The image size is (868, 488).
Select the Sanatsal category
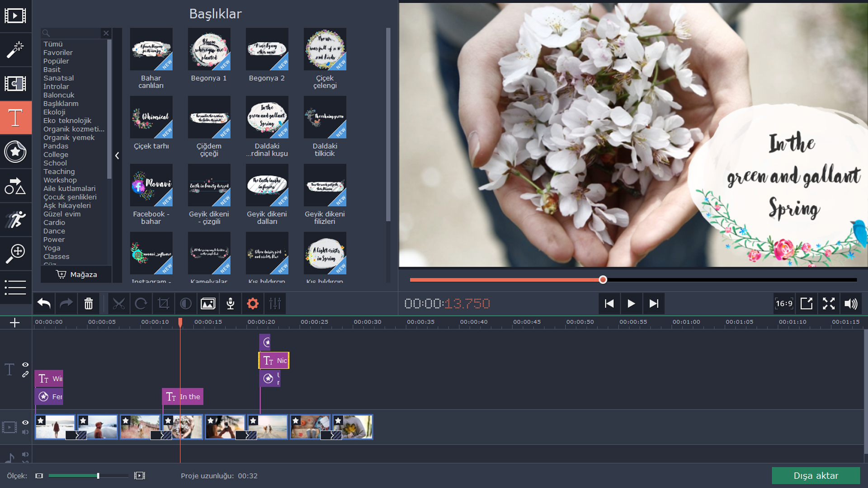pos(58,78)
